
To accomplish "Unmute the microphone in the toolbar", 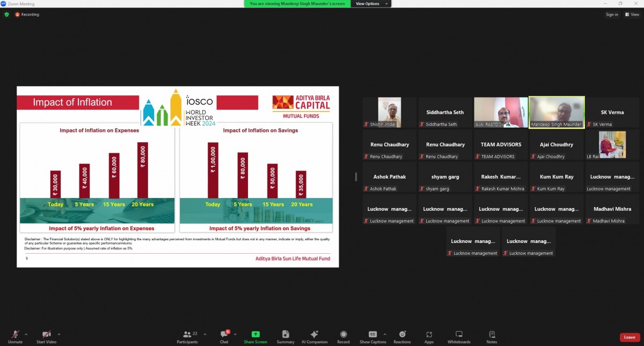I will [15, 337].
